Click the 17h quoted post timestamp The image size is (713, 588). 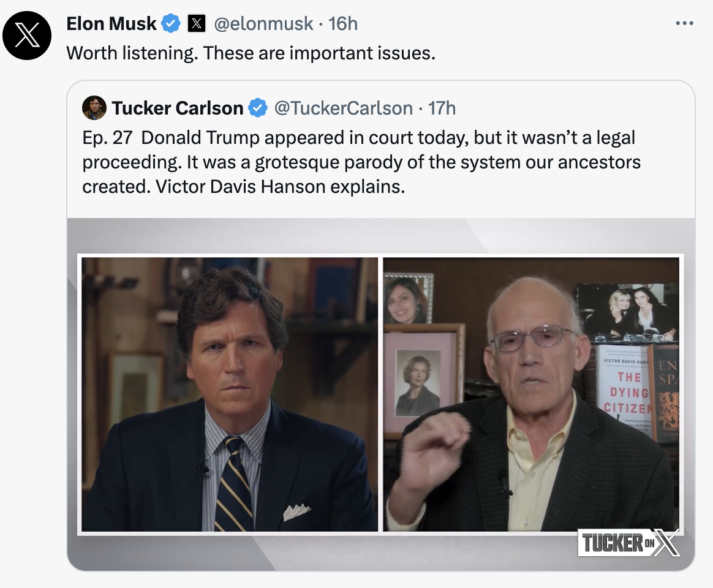(x=442, y=108)
